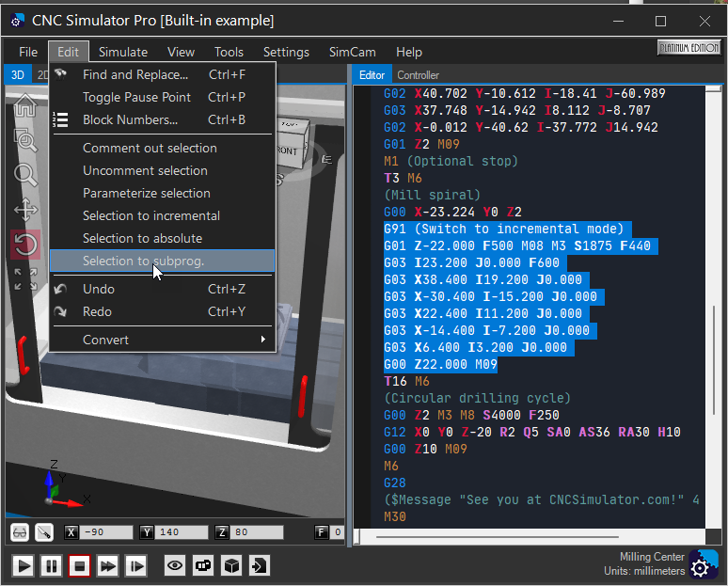
Task: Step forward one block
Action: click(136, 565)
